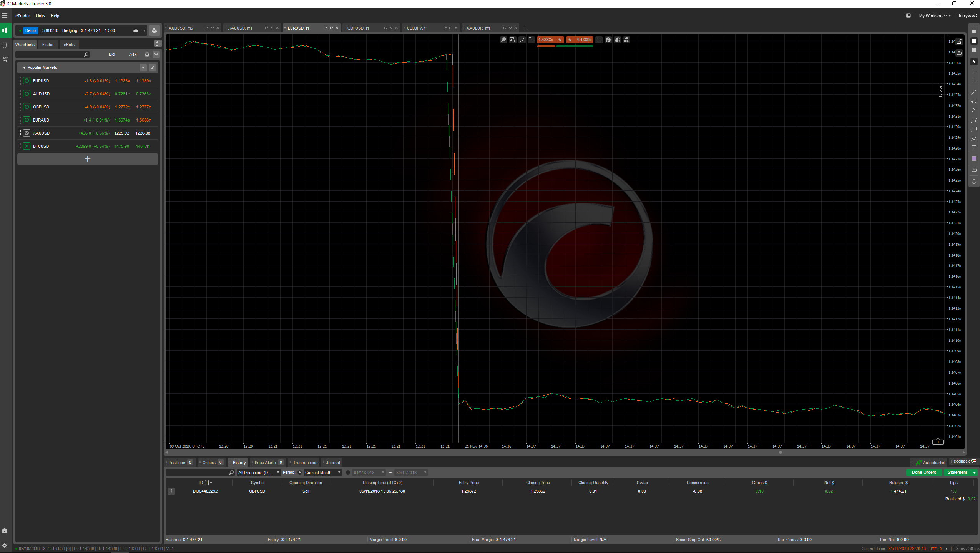Select the Current Month period radio button
The image size is (980, 553).
click(300, 473)
